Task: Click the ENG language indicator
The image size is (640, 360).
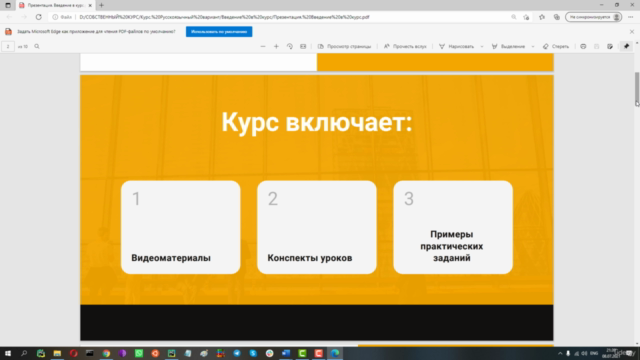Action: pyautogui.click(x=594, y=353)
